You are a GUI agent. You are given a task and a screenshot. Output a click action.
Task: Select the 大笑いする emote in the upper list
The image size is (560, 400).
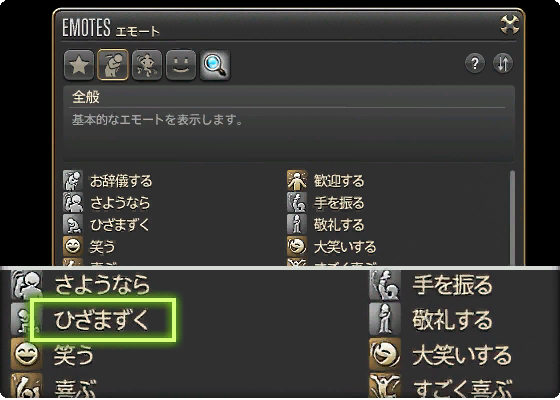pos(345,246)
